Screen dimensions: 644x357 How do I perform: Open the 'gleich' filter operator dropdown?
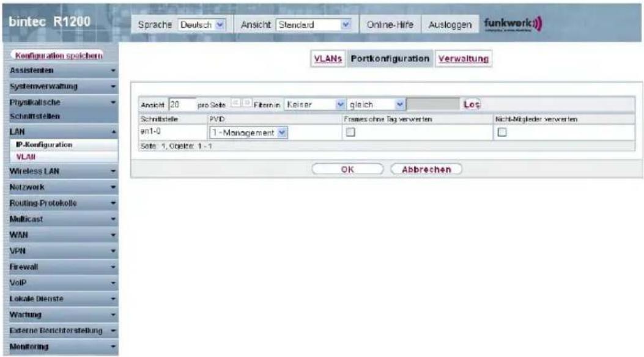point(376,105)
